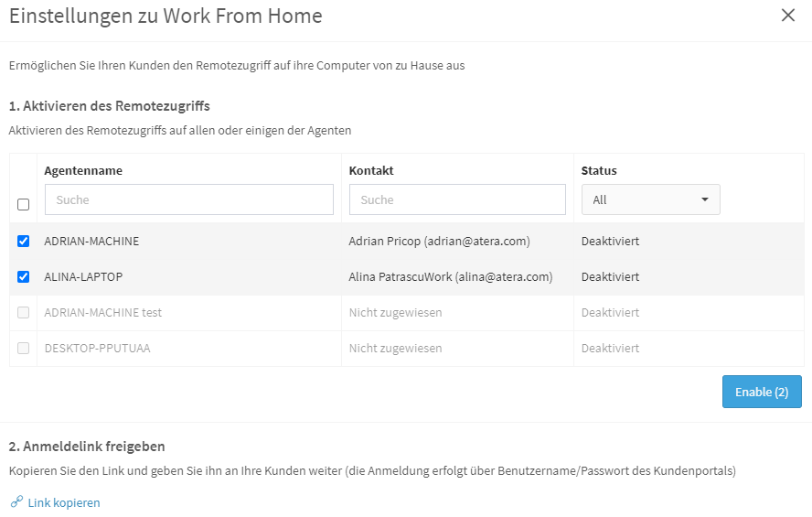Focus the Agentenname search field
812x517 pixels.
point(188,199)
